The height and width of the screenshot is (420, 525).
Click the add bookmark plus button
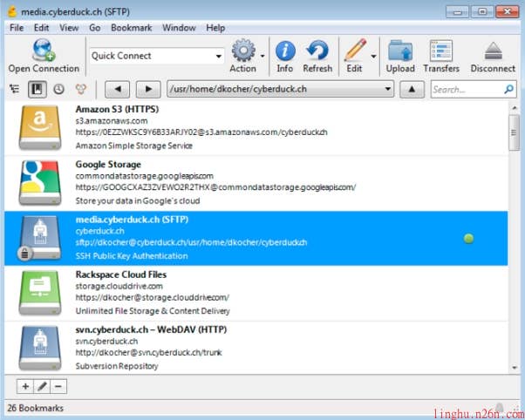click(24, 386)
